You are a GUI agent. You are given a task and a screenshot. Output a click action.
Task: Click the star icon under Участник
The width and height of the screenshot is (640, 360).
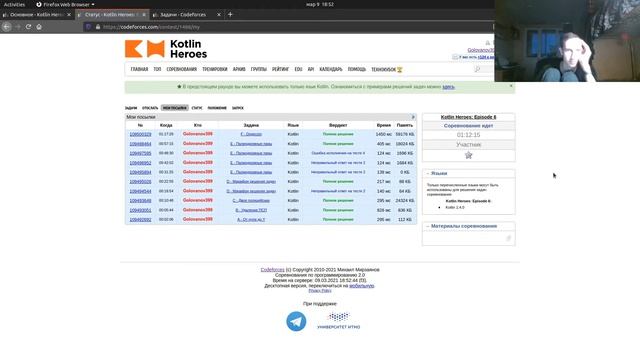(469, 155)
